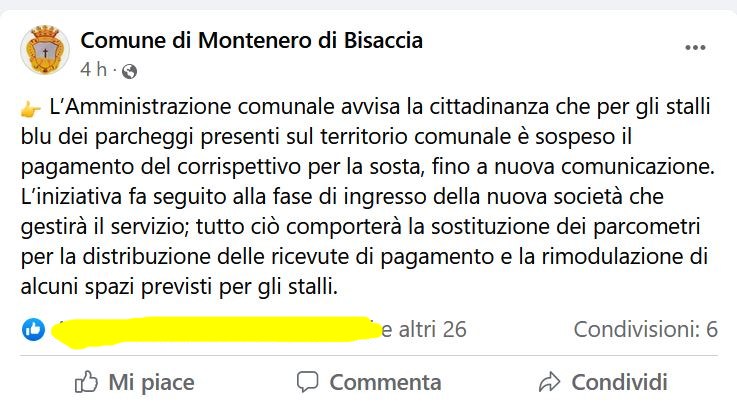Viewport: 737px width, 406px height.
Task: View shares list via Condivisioni: 6
Action: (x=646, y=329)
